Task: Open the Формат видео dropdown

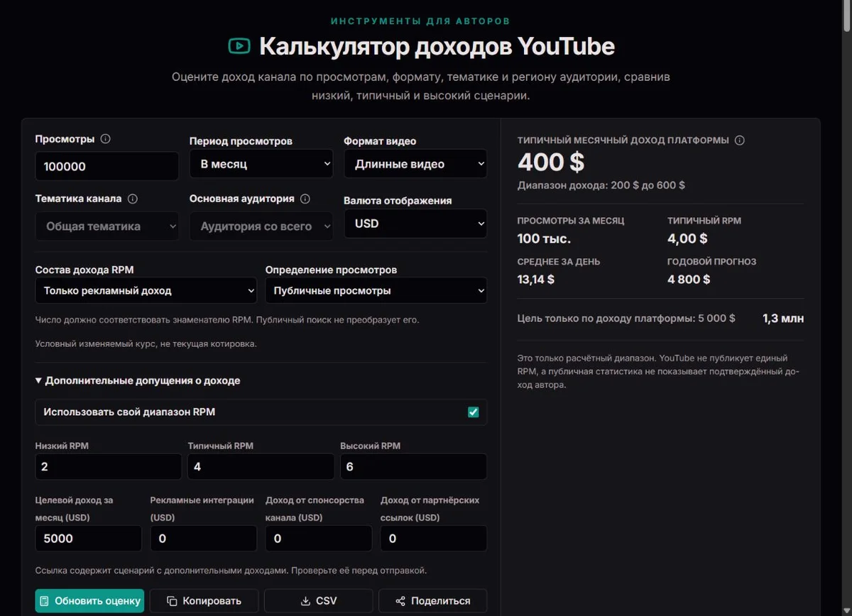Action: pos(415,164)
